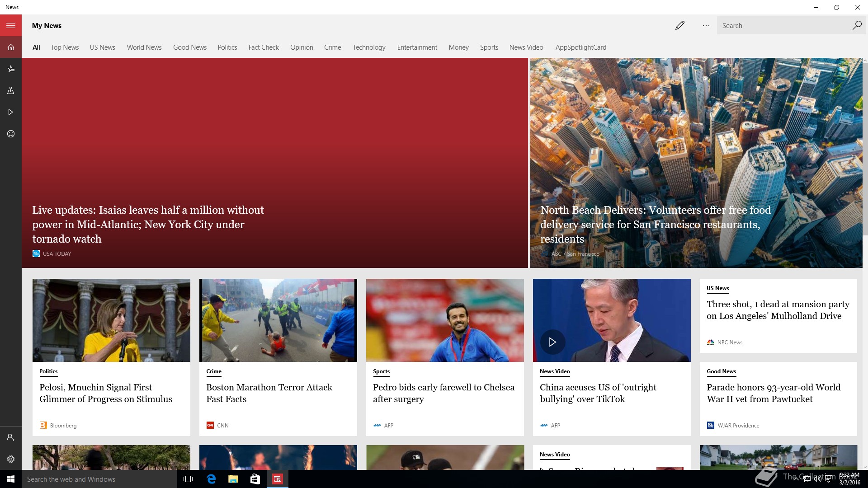Open the Isaias live updates headline
Image resolution: width=868 pixels, height=488 pixels.
point(148,225)
